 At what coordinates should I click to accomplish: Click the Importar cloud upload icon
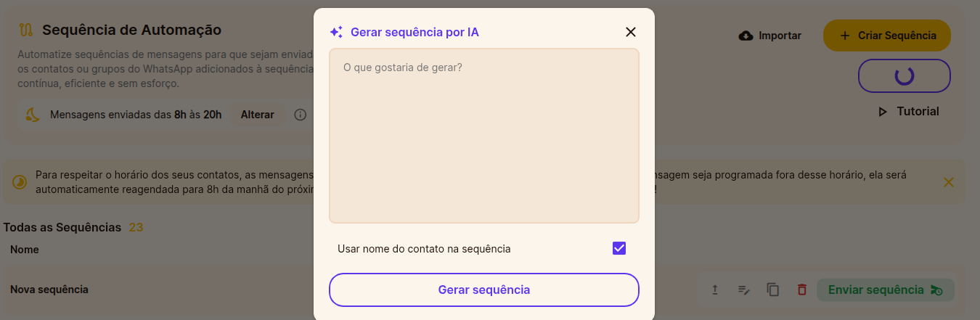point(746,36)
